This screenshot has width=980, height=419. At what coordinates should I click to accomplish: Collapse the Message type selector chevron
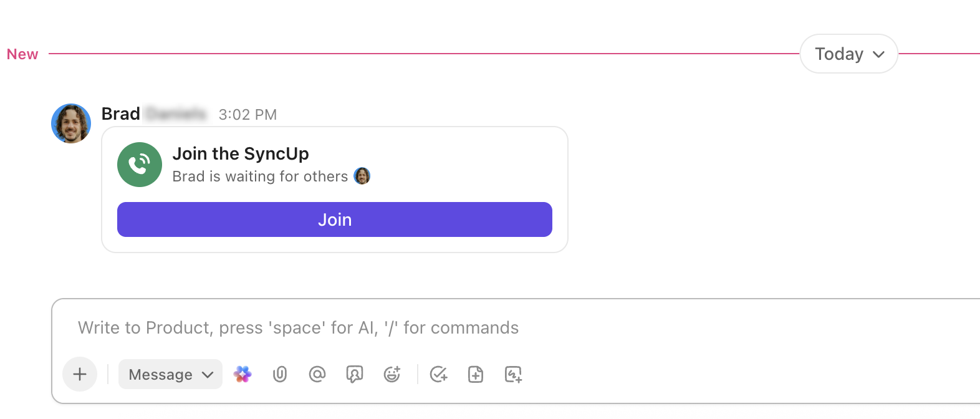[x=208, y=374]
